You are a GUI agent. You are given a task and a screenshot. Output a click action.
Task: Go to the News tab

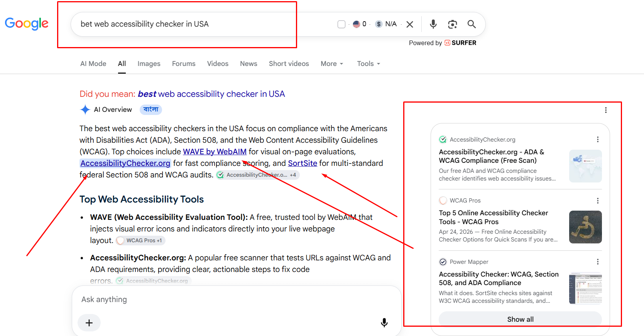[x=248, y=64]
